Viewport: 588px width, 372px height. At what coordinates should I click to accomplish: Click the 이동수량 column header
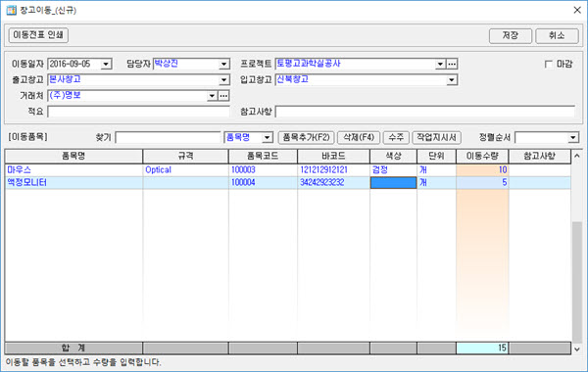pyautogui.click(x=482, y=157)
